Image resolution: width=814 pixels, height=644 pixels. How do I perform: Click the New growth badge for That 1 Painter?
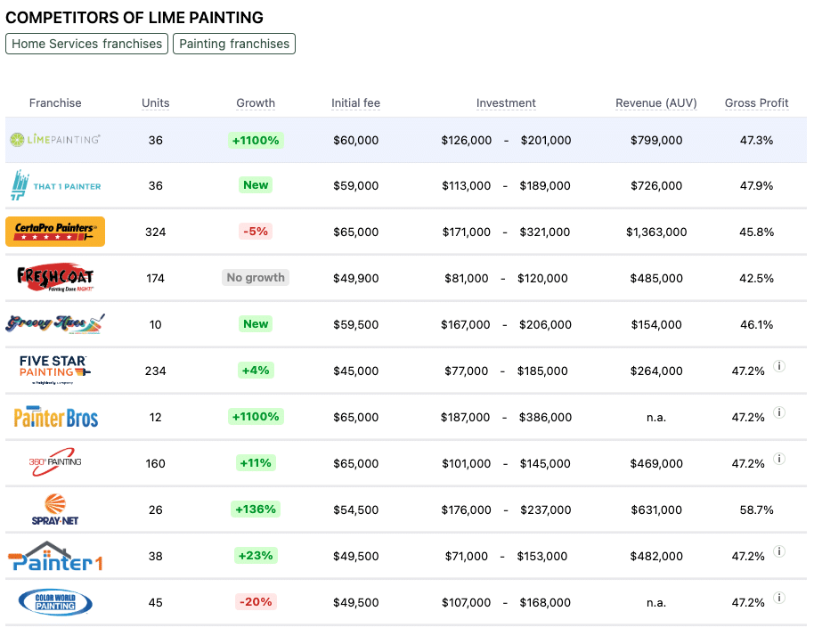pos(256,185)
